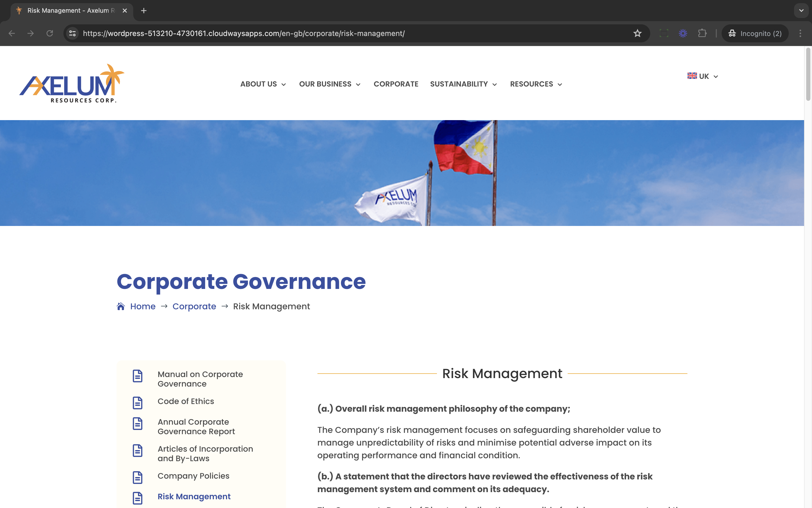The height and width of the screenshot is (508, 812).
Task: Click document icon for Manual on Corporate Governance
Action: (x=137, y=376)
